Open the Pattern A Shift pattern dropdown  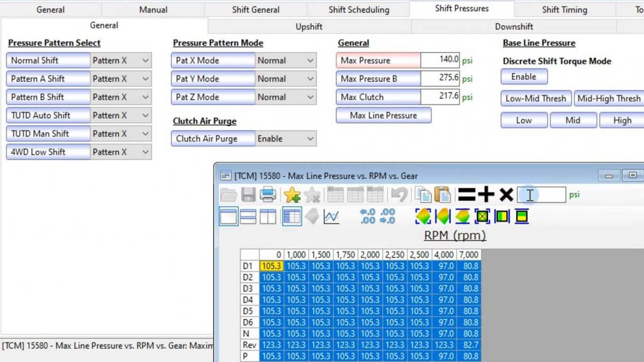pos(121,79)
